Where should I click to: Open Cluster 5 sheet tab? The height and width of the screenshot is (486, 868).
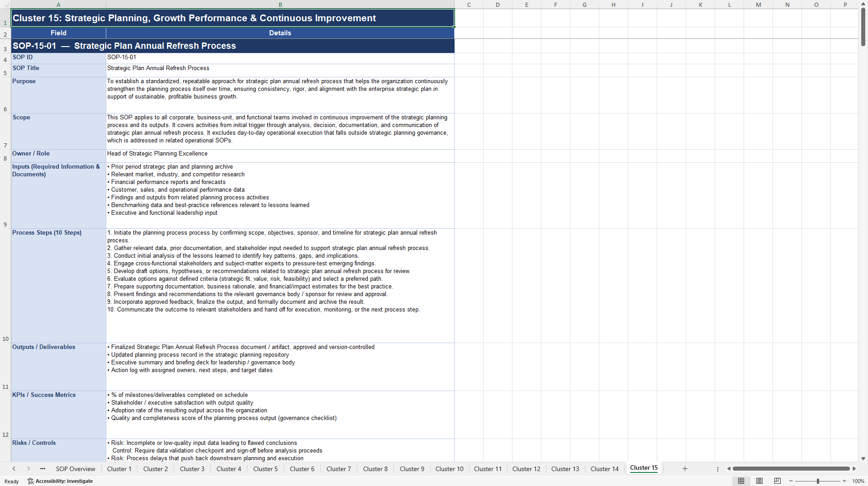click(266, 469)
